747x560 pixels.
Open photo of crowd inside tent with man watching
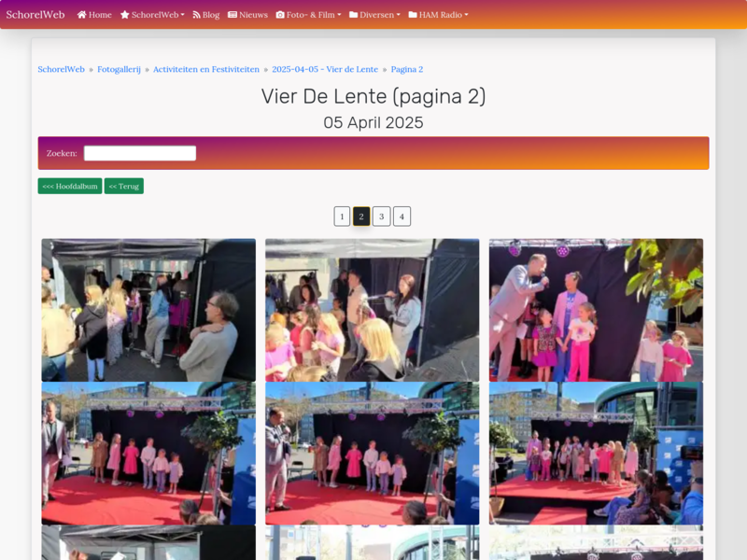click(148, 310)
